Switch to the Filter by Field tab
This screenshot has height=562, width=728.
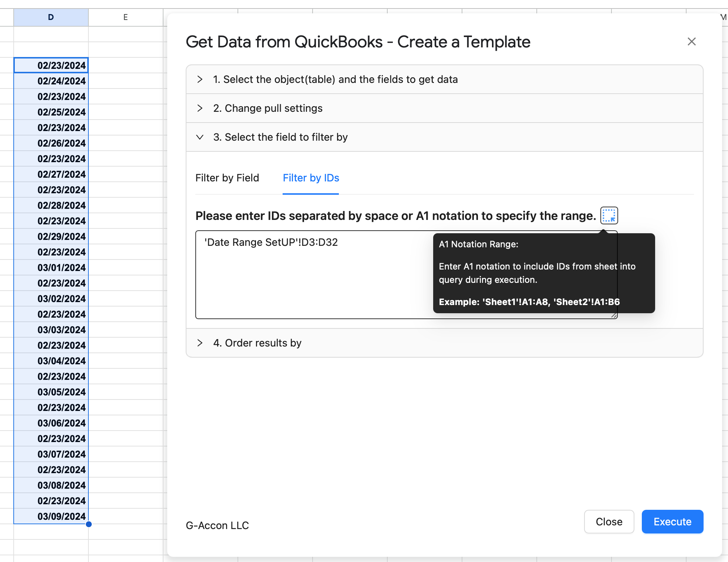(227, 178)
